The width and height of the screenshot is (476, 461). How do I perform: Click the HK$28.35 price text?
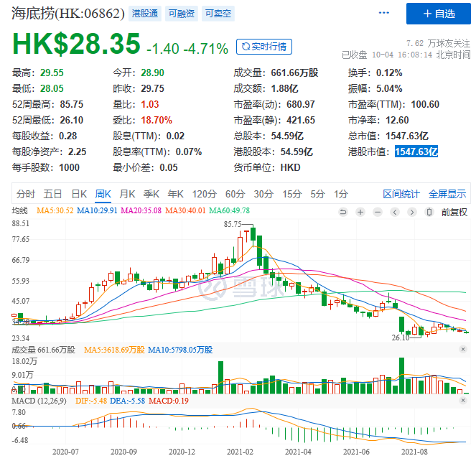(x=76, y=45)
